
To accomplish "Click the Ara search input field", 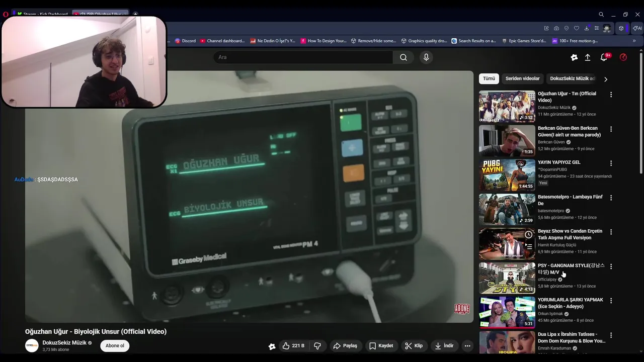I will [x=303, y=57].
